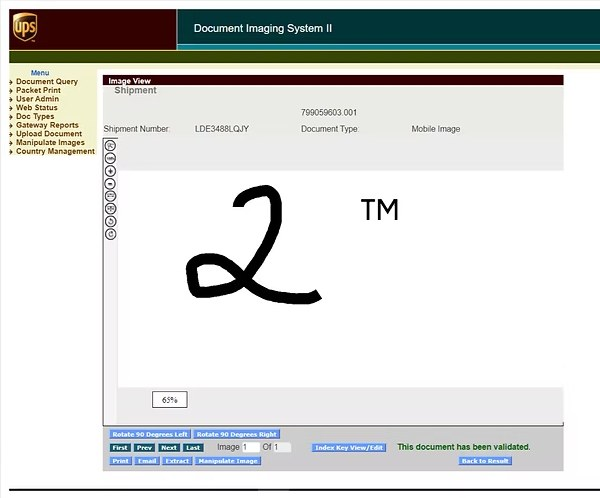Click Rotate 90 Degrees Right button

click(236, 434)
